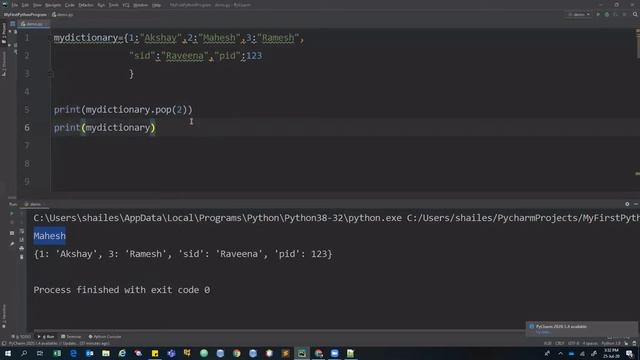
Task: Open the Help menu
Action: click(156, 5)
